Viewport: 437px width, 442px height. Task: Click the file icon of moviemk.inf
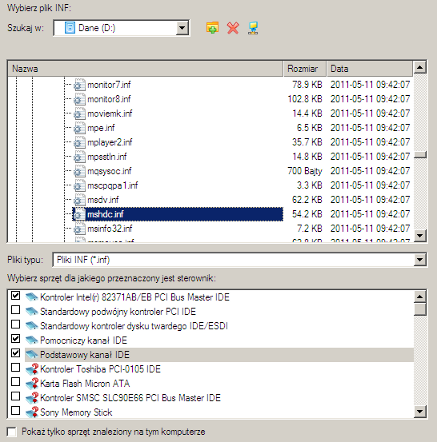79,113
